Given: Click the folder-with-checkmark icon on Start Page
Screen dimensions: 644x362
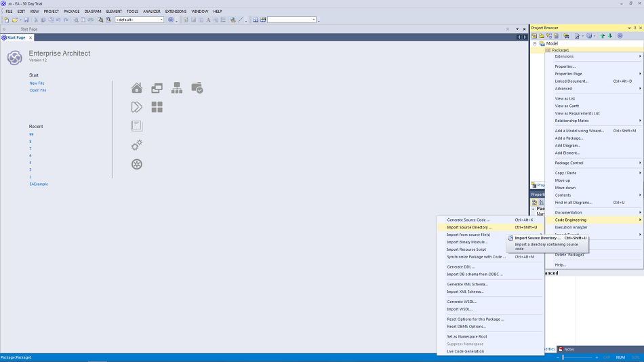Looking at the screenshot, I should coord(197,88).
